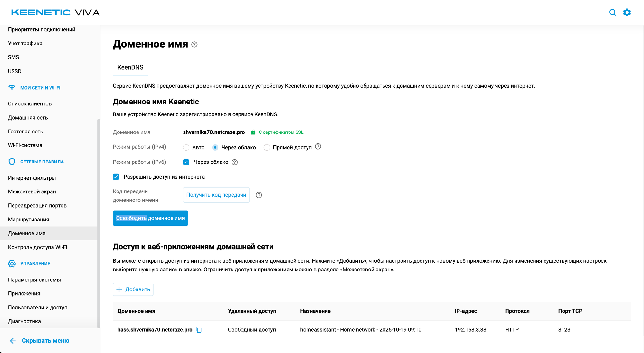This screenshot has width=644, height=353.
Task: Open Сетевые правила section header
Action: 42,162
